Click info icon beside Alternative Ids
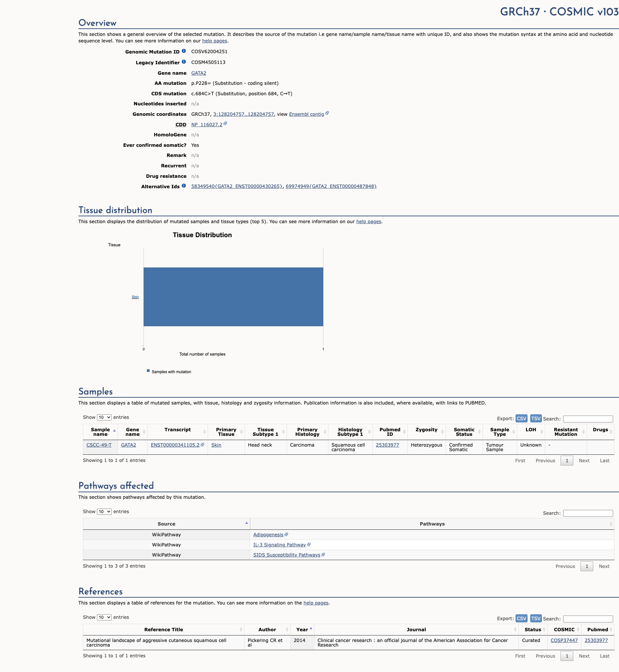 coord(183,186)
